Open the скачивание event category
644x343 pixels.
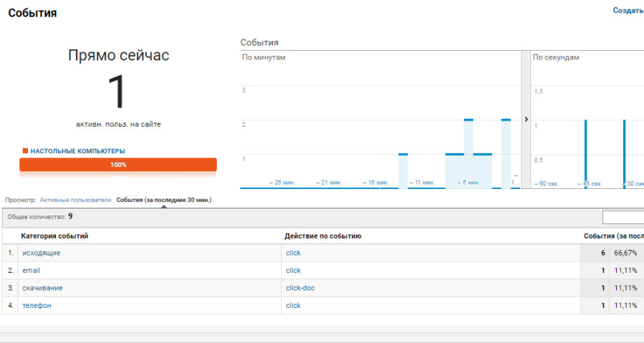42,288
